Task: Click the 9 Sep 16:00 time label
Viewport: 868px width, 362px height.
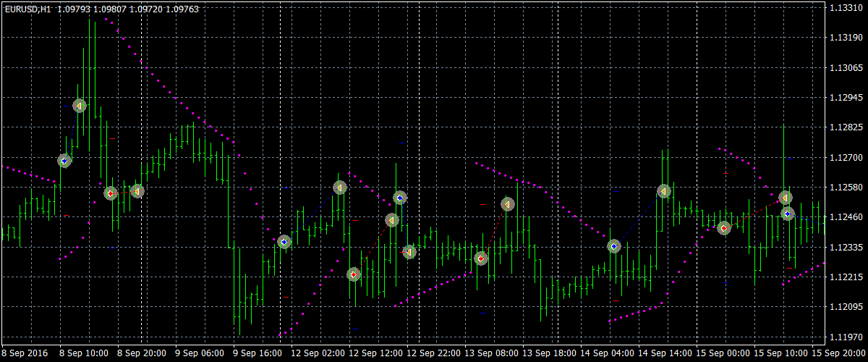Action: click(258, 354)
